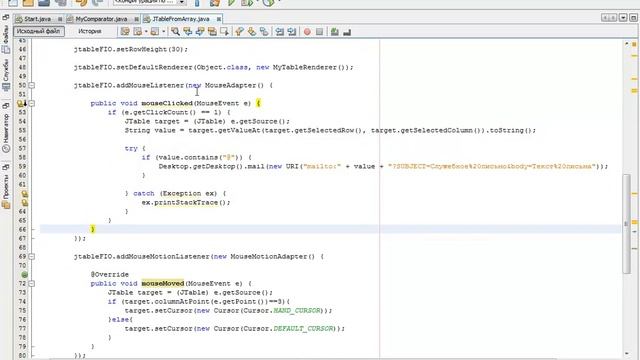The image size is (640, 360).
Task: Maximize the editor window button
Action: point(633,18)
